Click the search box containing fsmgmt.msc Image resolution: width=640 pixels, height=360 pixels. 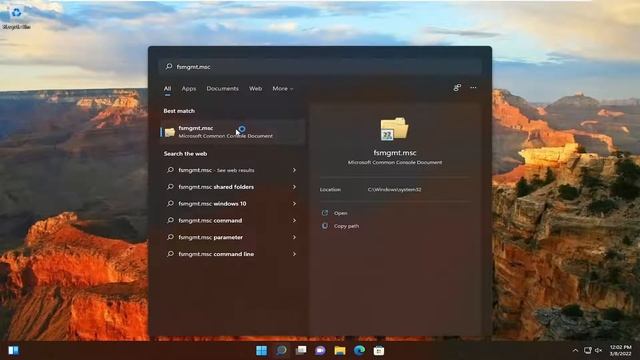point(320,67)
